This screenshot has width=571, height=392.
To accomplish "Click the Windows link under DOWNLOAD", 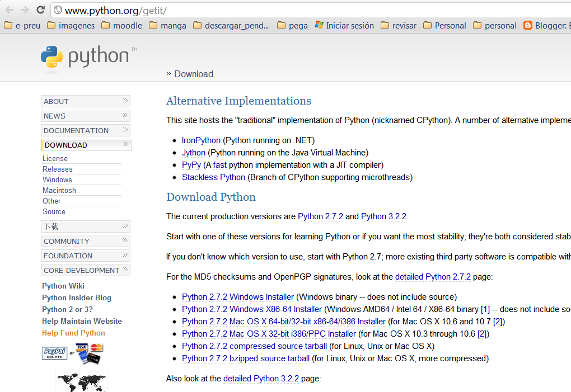I will 57,180.
